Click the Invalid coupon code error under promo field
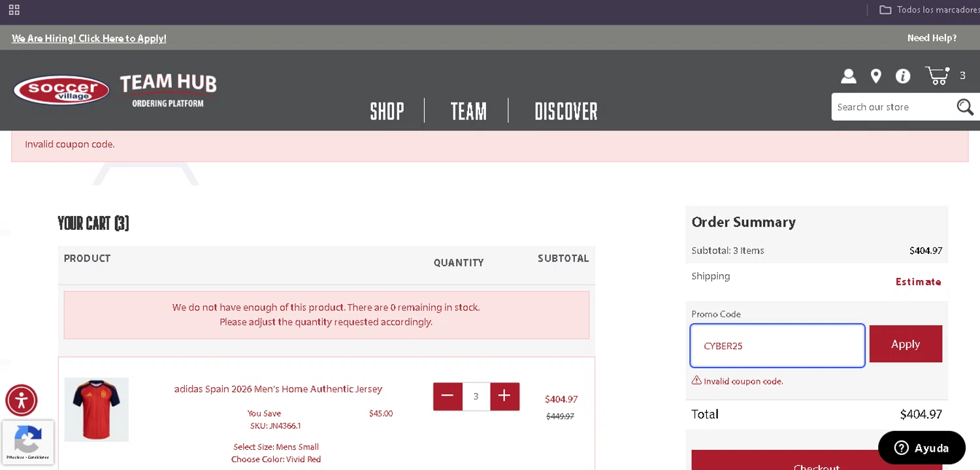The width and height of the screenshot is (980, 470). (737, 381)
